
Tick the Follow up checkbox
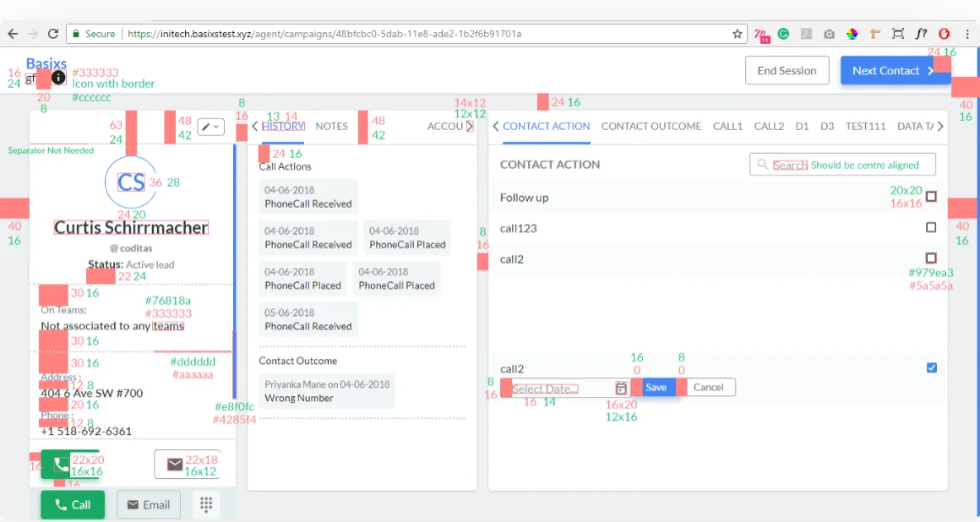coord(931,196)
